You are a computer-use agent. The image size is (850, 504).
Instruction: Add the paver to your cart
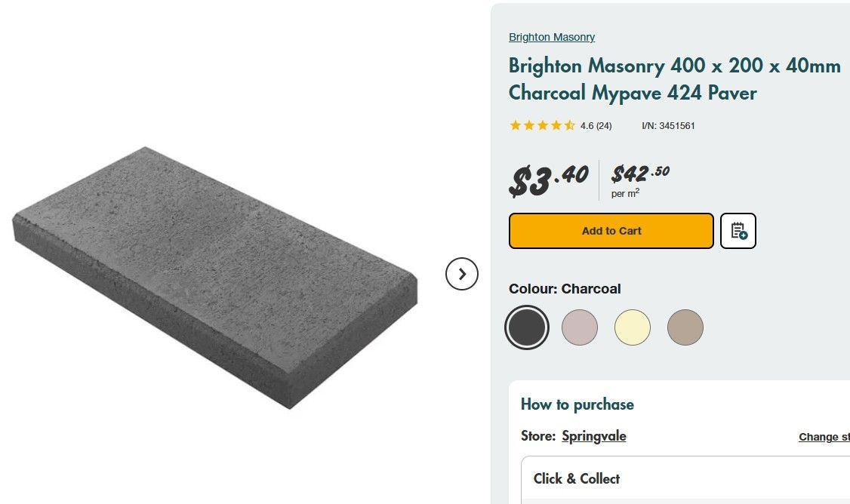[611, 230]
